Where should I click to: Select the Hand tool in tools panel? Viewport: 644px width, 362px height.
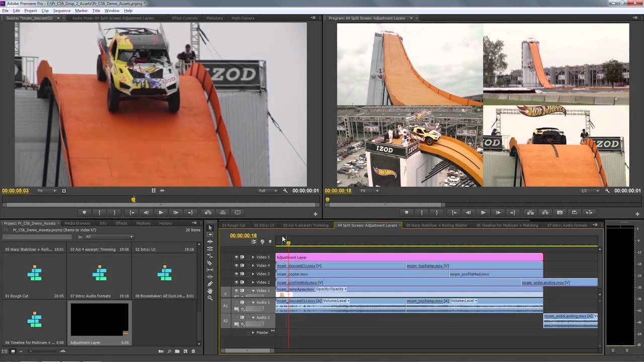210,291
